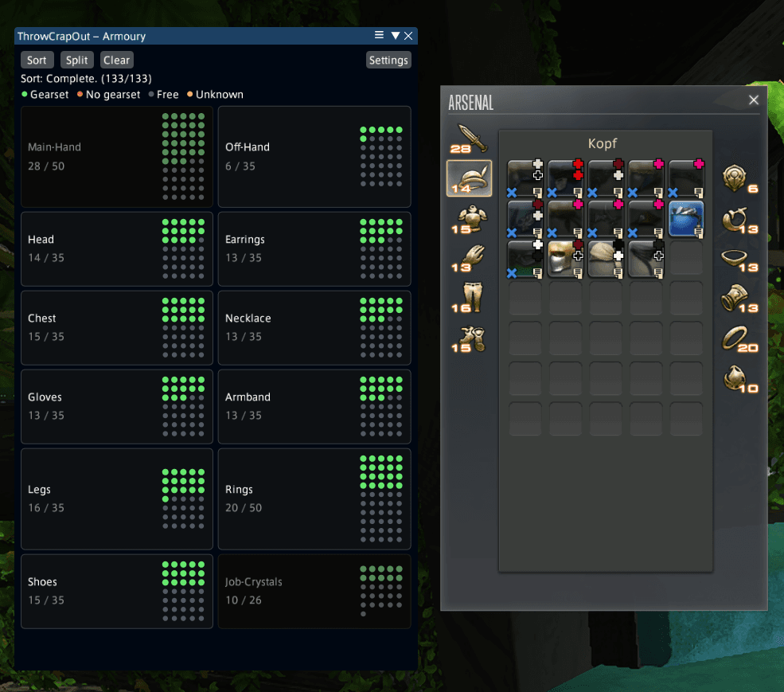Click the Split button

tap(76, 60)
